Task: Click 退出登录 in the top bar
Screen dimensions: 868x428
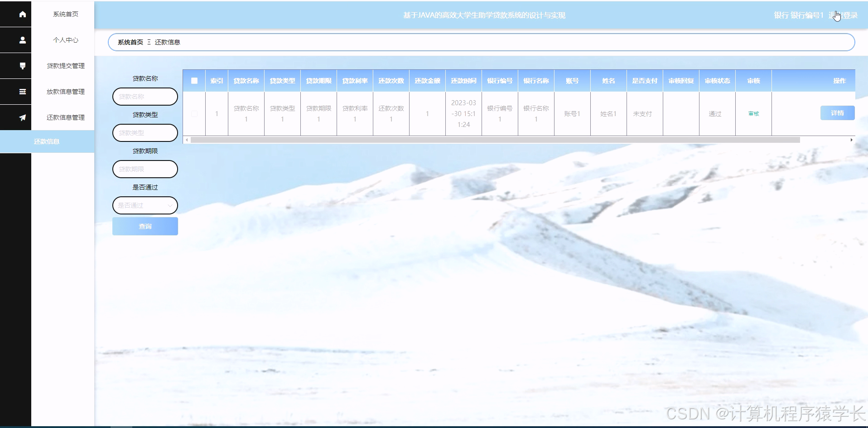Action: [843, 15]
